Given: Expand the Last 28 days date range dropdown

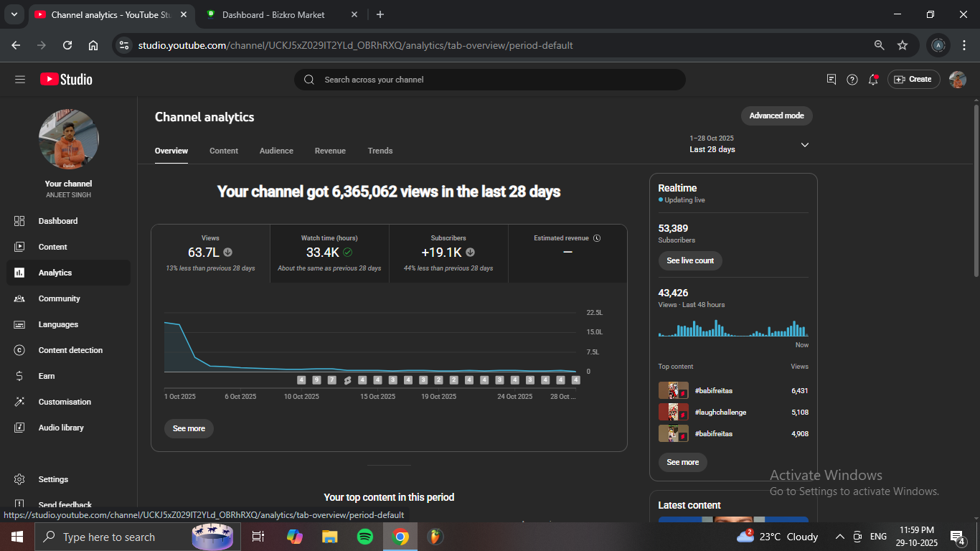Looking at the screenshot, I should pos(804,145).
